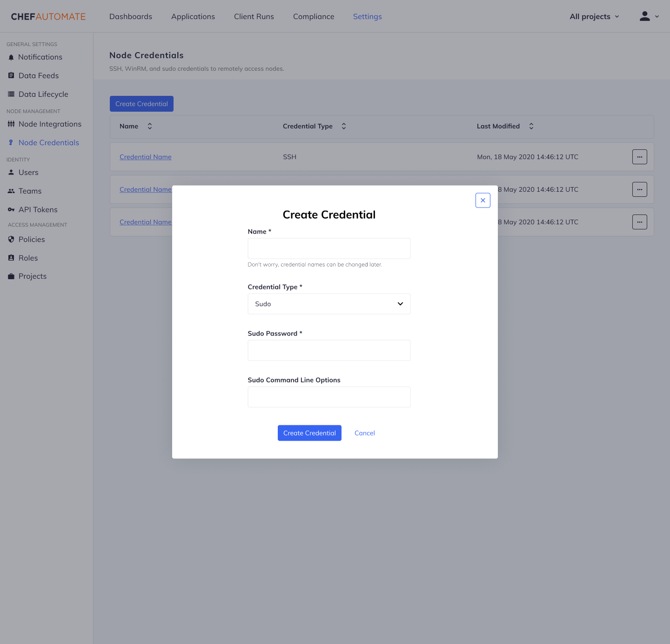This screenshot has width=670, height=644.
Task: Cancel the credential creation dialog
Action: (364, 433)
